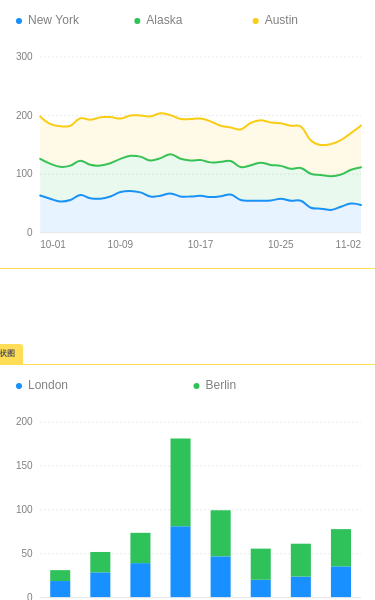Toggle the New York legend item
Viewport: 375px width, 600px height.
point(47,20)
